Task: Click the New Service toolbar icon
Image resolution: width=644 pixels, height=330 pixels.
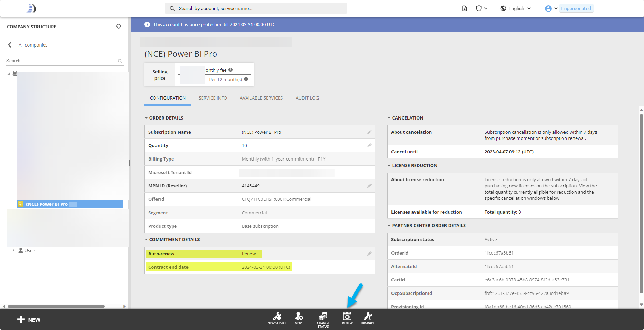Action: pos(277,318)
